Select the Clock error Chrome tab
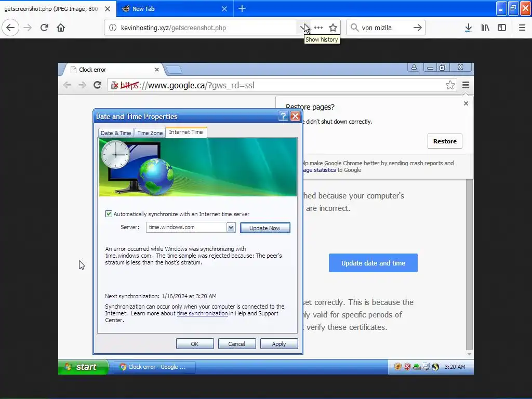The image size is (532, 399). [114, 70]
